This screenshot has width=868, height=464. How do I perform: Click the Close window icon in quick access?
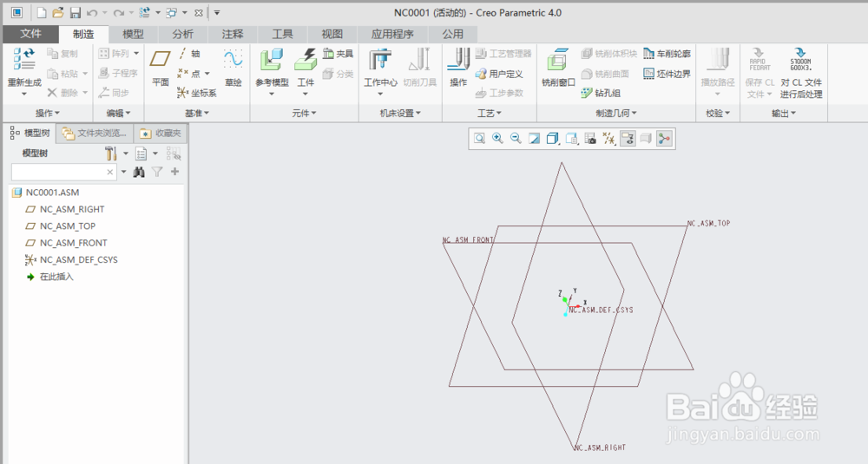click(199, 13)
